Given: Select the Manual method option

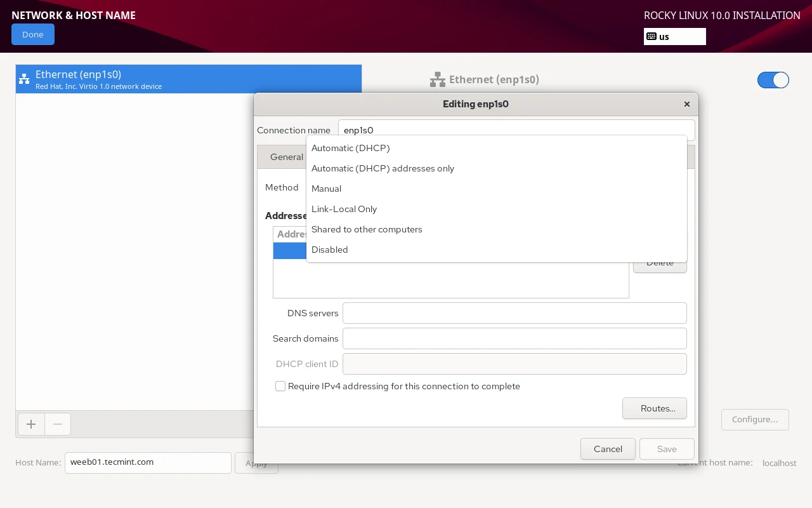Looking at the screenshot, I should point(496,189).
